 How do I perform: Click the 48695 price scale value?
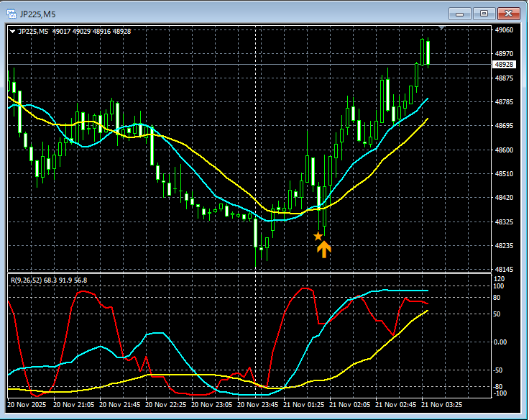click(504, 126)
